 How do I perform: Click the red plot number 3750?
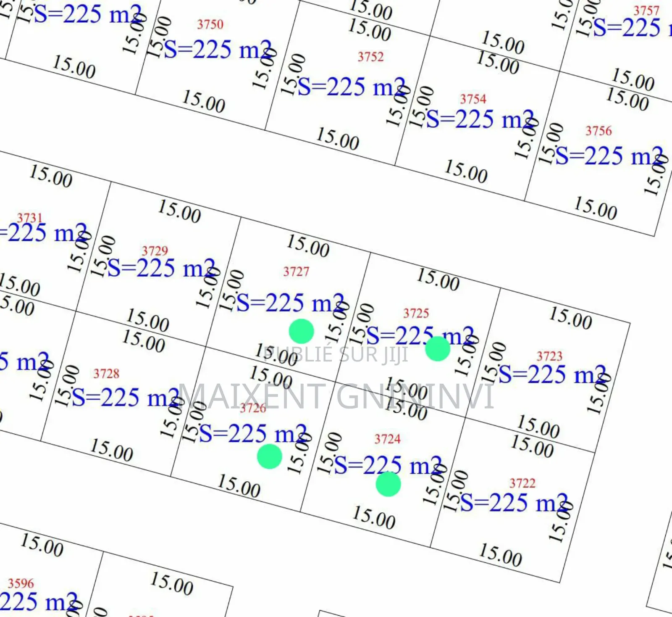point(210,24)
